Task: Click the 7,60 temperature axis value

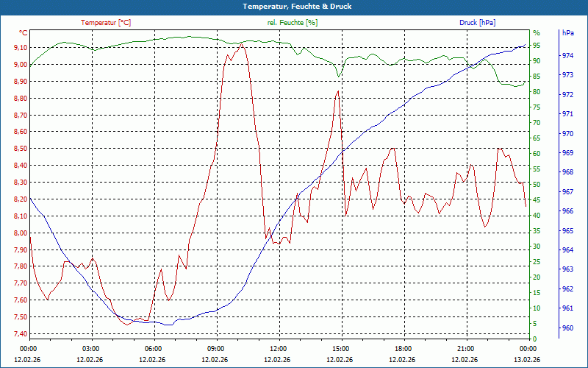Action: click(x=21, y=300)
